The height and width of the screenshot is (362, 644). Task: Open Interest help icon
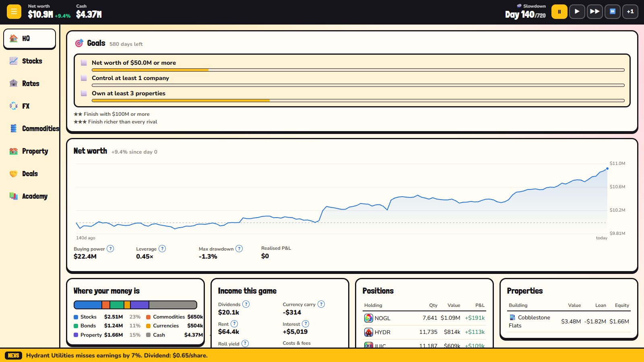[x=305, y=324]
